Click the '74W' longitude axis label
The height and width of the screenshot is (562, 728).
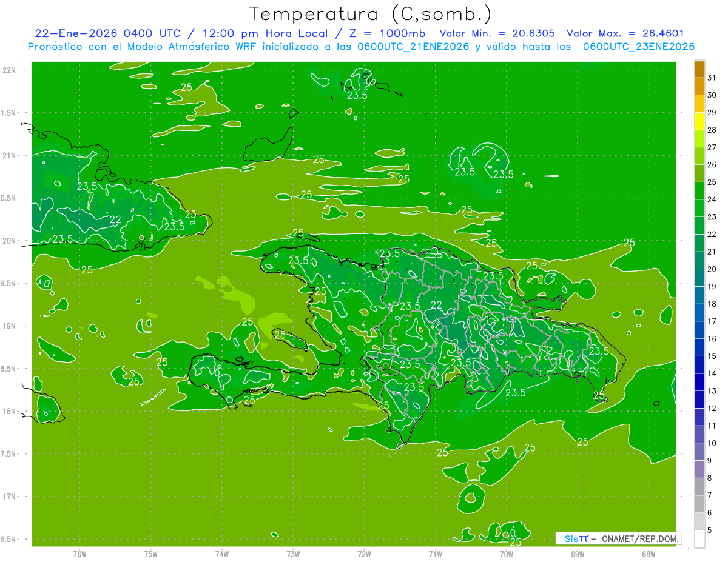(221, 554)
